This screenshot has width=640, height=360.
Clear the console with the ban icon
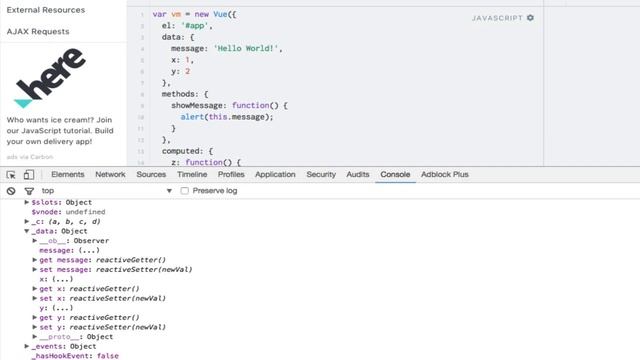click(11, 191)
